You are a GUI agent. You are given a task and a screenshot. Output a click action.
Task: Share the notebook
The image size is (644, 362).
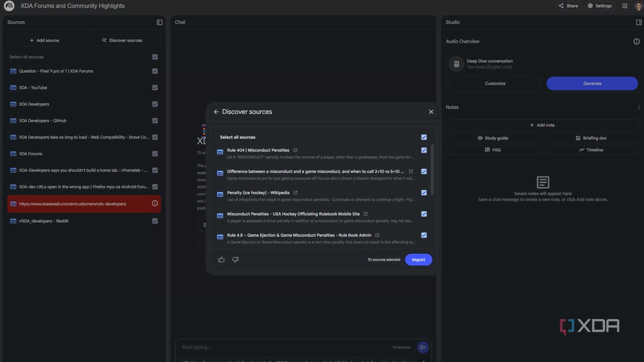point(568,6)
